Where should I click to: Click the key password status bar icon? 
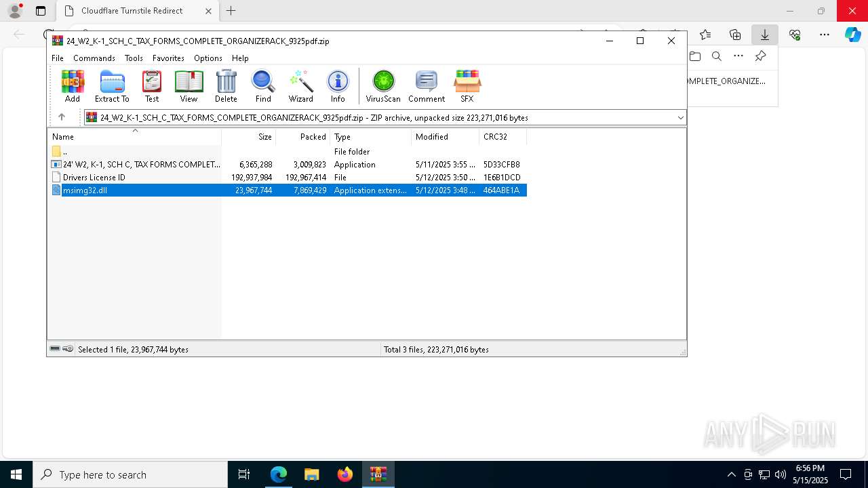tap(68, 349)
